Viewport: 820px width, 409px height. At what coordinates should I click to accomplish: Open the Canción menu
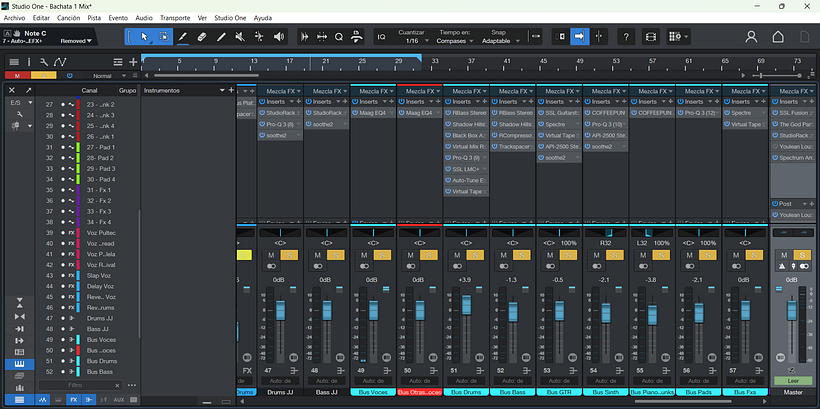click(x=69, y=18)
